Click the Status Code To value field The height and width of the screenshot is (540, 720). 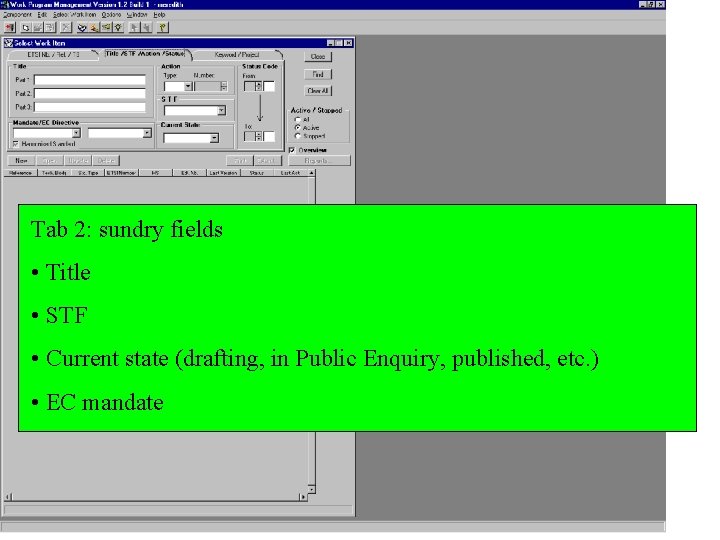pyautogui.click(x=269, y=136)
